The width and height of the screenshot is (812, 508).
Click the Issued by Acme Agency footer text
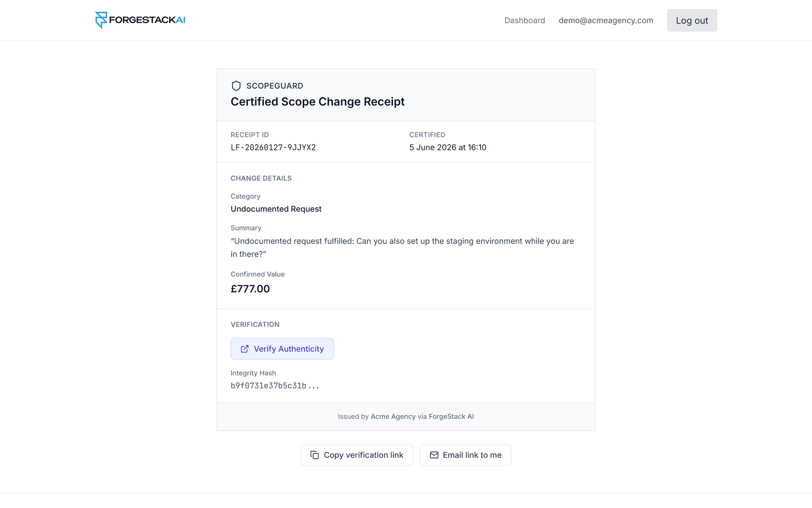click(x=406, y=417)
